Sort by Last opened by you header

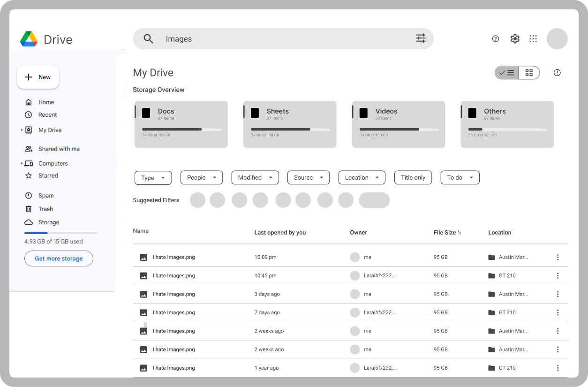[x=280, y=232]
